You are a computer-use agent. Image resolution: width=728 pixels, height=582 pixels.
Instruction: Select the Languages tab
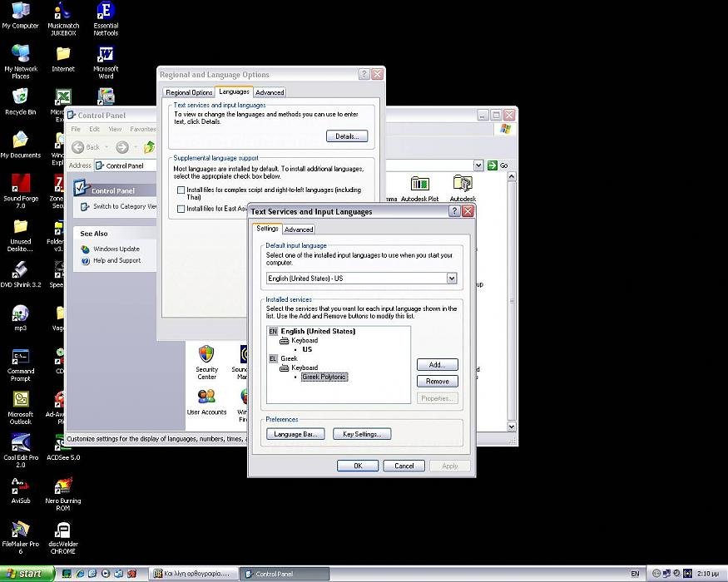(x=234, y=91)
